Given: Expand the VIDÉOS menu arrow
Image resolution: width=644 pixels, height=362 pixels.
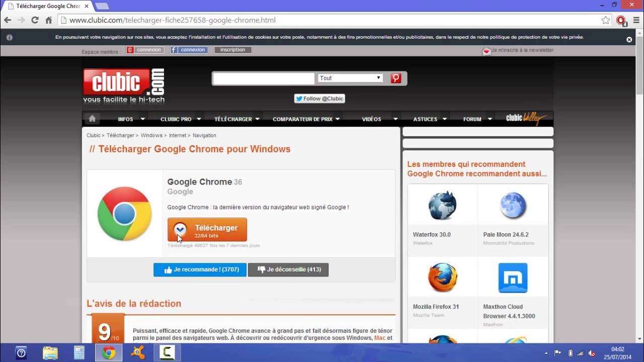Looking at the screenshot, I should point(395,119).
